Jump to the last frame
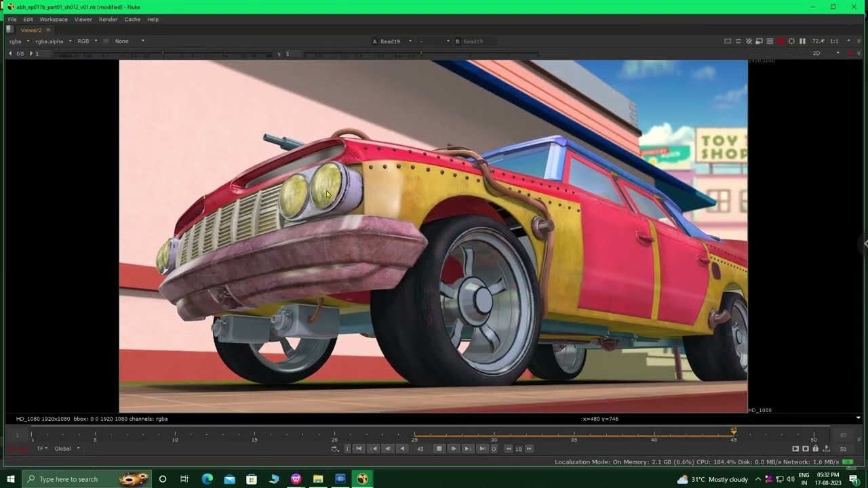 point(482,449)
